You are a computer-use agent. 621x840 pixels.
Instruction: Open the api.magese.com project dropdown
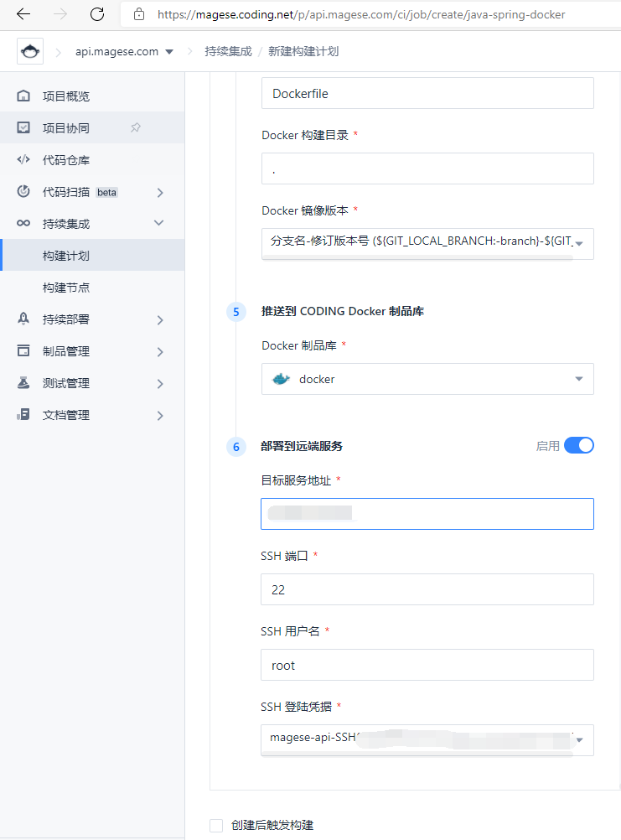point(124,51)
